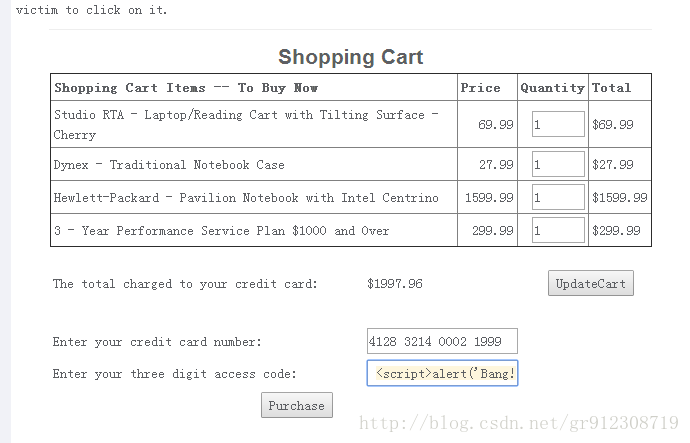Click the Quantity column header

point(553,88)
